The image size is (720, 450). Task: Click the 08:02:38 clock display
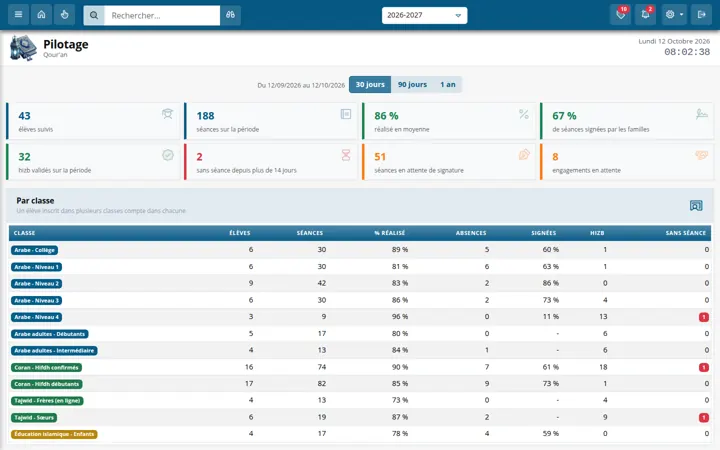(x=687, y=52)
